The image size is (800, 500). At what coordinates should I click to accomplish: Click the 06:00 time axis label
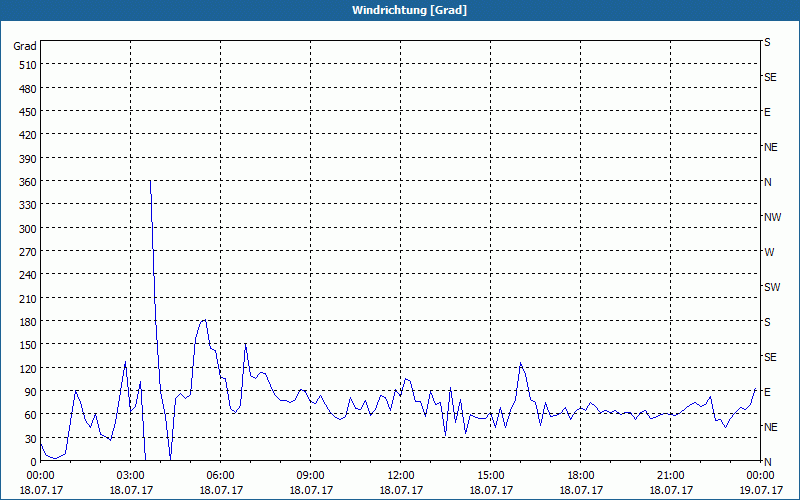point(220,476)
